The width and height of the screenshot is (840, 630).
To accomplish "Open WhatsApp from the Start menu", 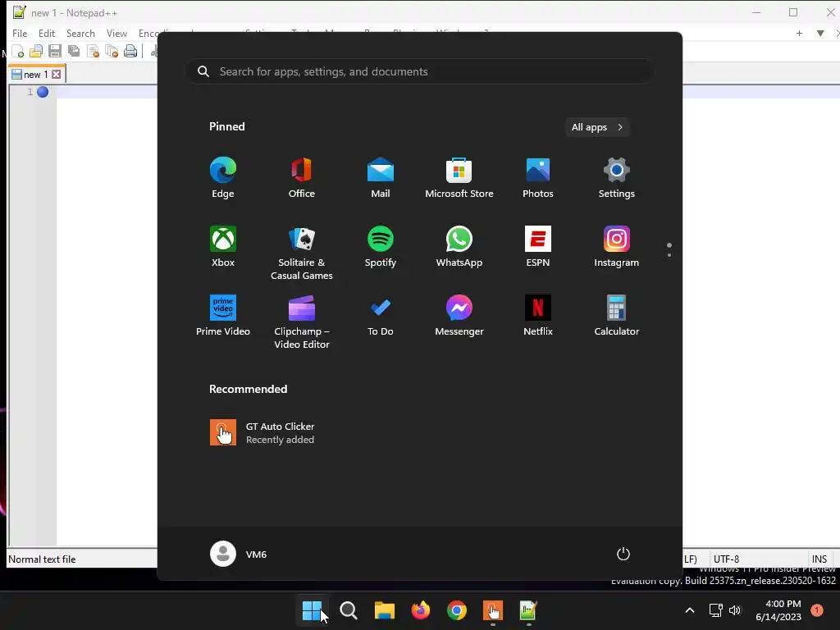I will coord(459,247).
